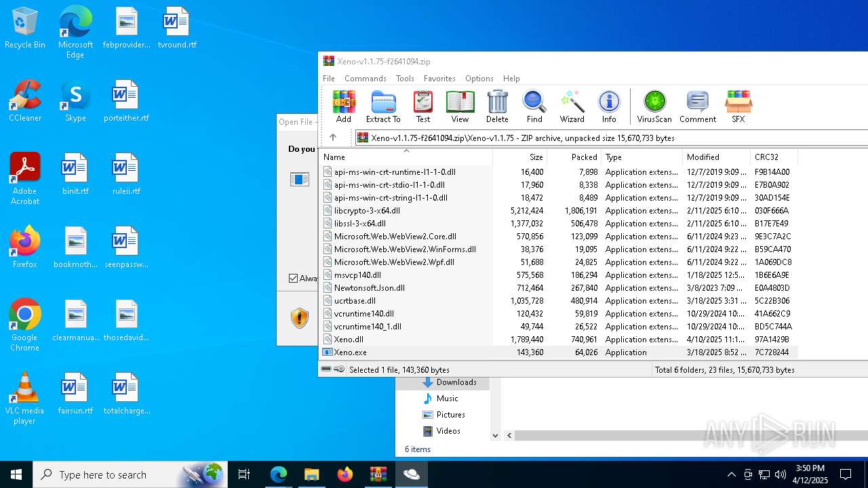This screenshot has width=868, height=488.
Task: Sort file list by Name column
Action: point(406,157)
